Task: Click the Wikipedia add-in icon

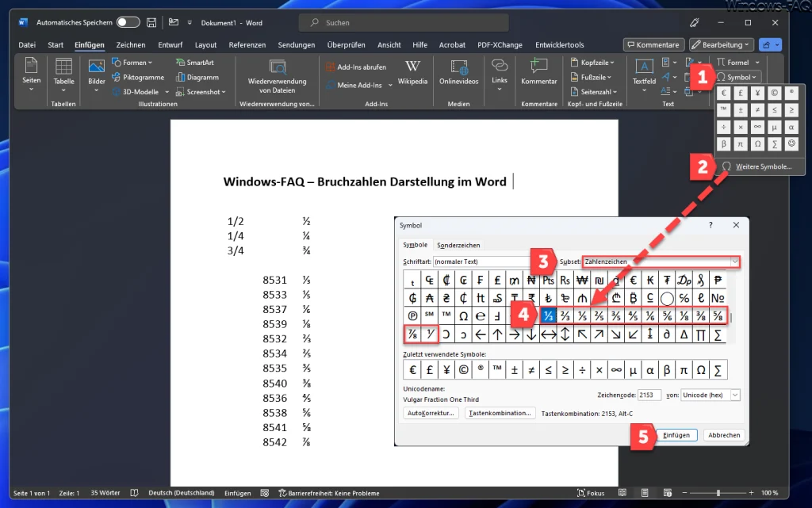Action: pos(412,72)
